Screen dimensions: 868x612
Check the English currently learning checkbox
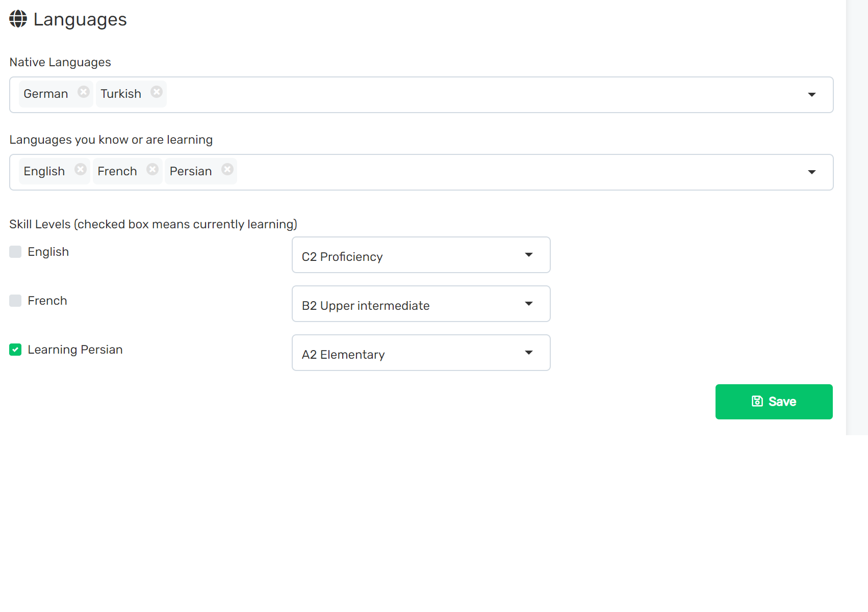[15, 252]
